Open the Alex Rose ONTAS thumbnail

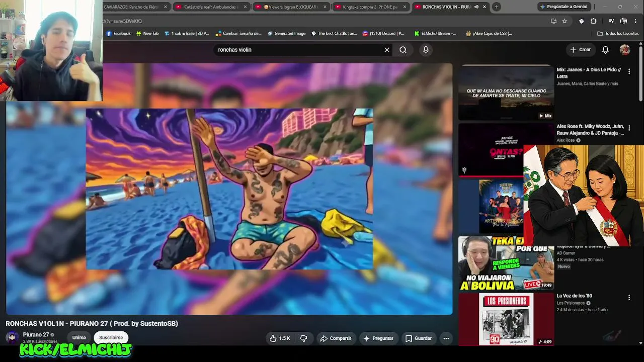[491, 149]
